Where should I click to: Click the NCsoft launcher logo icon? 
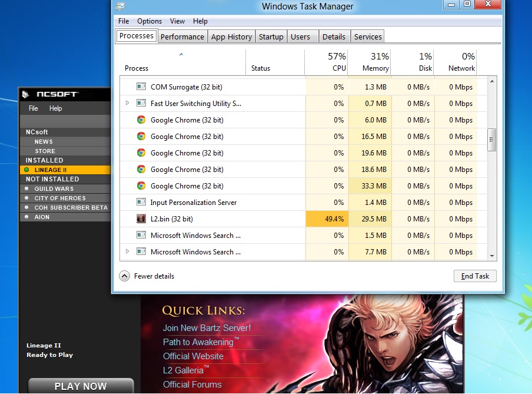point(26,94)
